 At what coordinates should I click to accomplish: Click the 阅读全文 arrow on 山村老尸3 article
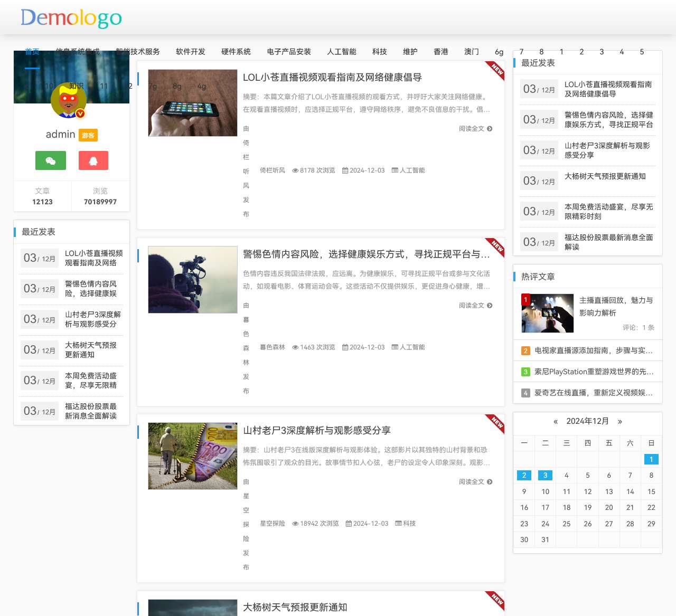490,482
